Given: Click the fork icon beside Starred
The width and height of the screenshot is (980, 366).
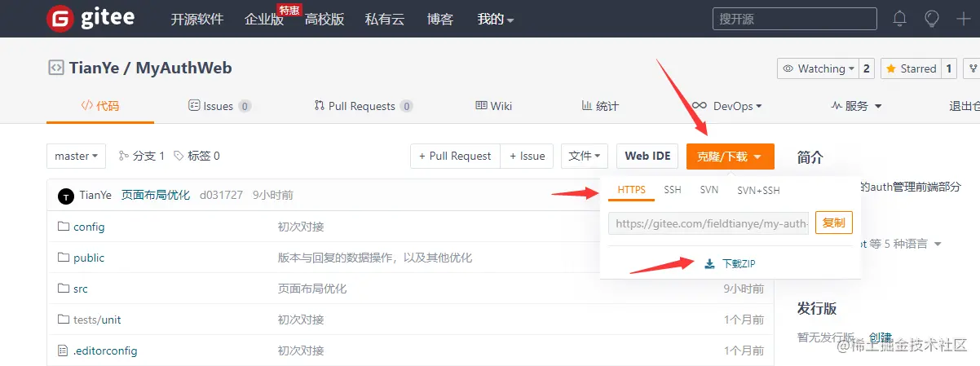Looking at the screenshot, I should (973, 68).
